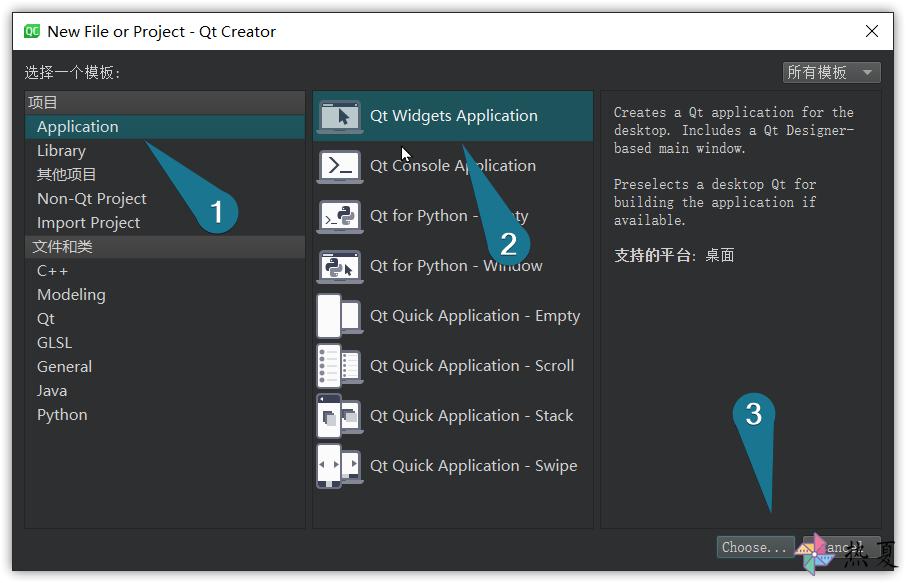Select Java category

(x=165, y=391)
